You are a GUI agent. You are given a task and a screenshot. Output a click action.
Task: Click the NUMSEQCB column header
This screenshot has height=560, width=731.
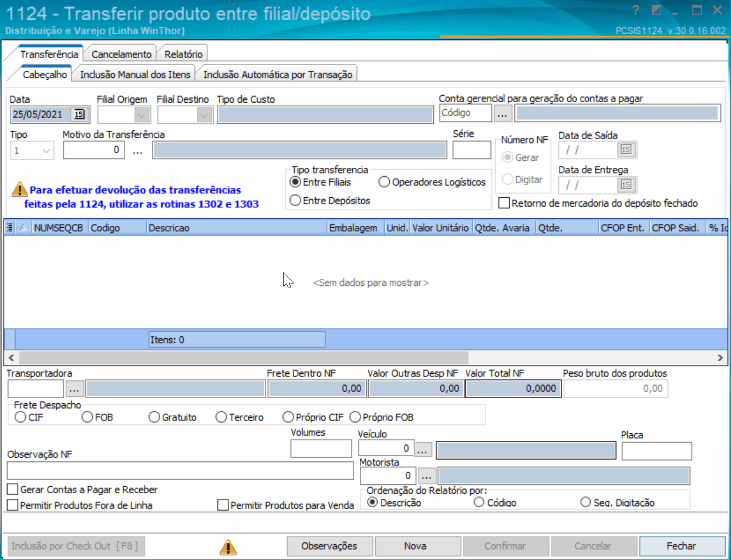59,228
